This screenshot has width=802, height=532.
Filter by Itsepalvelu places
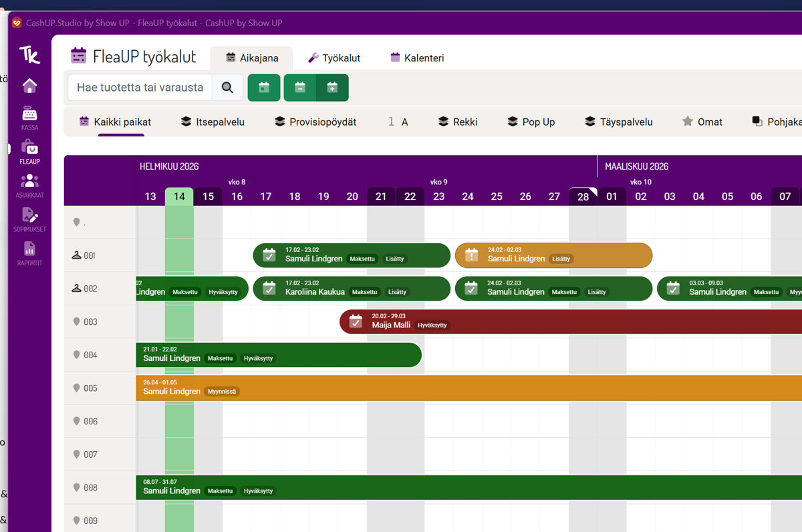[213, 122]
